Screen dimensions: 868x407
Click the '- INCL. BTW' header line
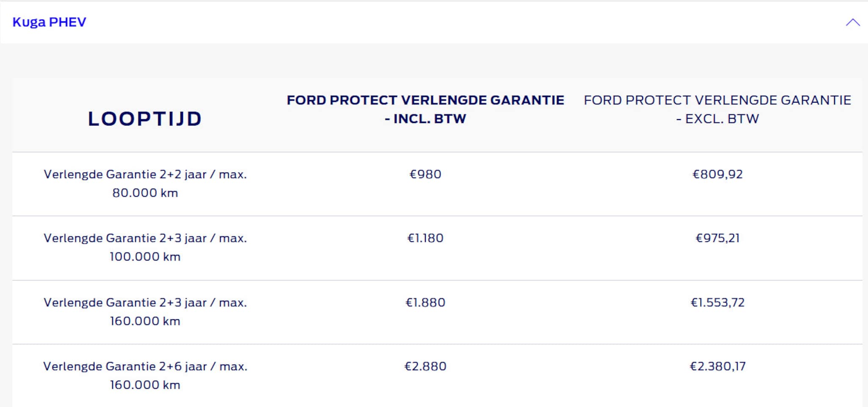(425, 119)
